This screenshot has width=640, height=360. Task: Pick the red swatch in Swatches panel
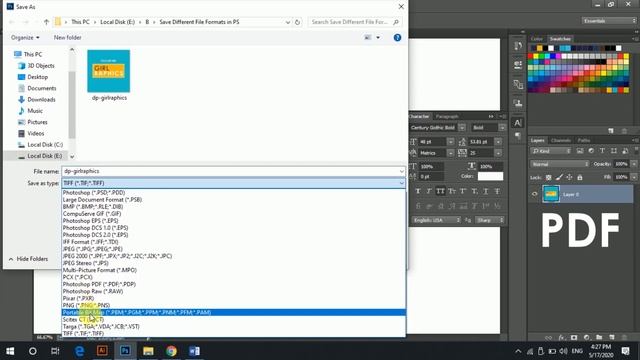click(531, 56)
